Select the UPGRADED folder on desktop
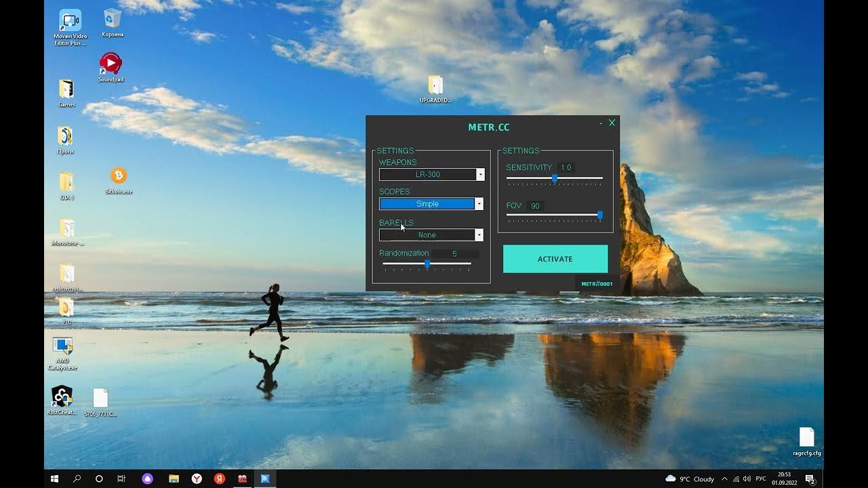868x488 pixels. (435, 89)
